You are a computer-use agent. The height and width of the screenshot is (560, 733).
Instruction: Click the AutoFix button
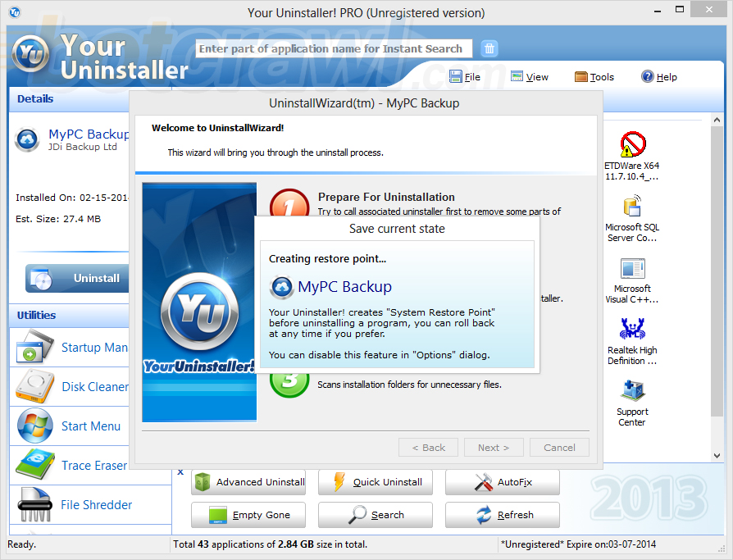pos(503,482)
